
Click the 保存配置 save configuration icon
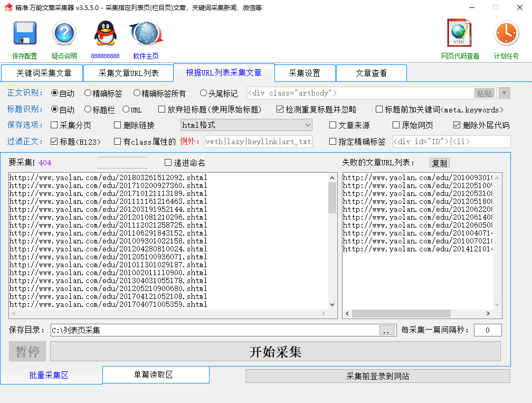pos(24,33)
